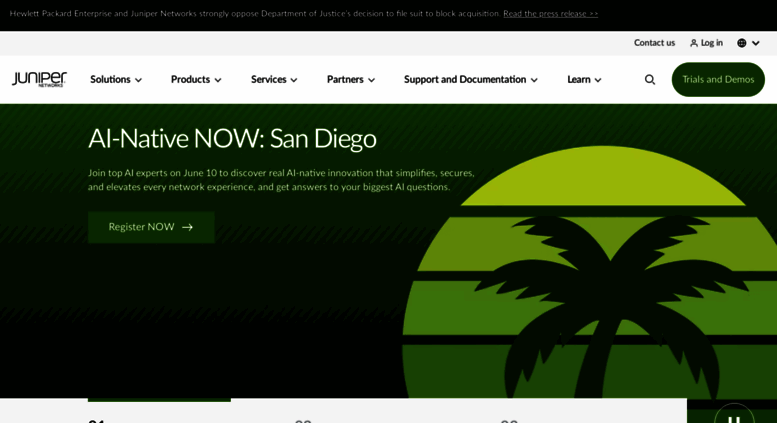
Task: Open the site search magnifier icon
Action: click(x=650, y=80)
